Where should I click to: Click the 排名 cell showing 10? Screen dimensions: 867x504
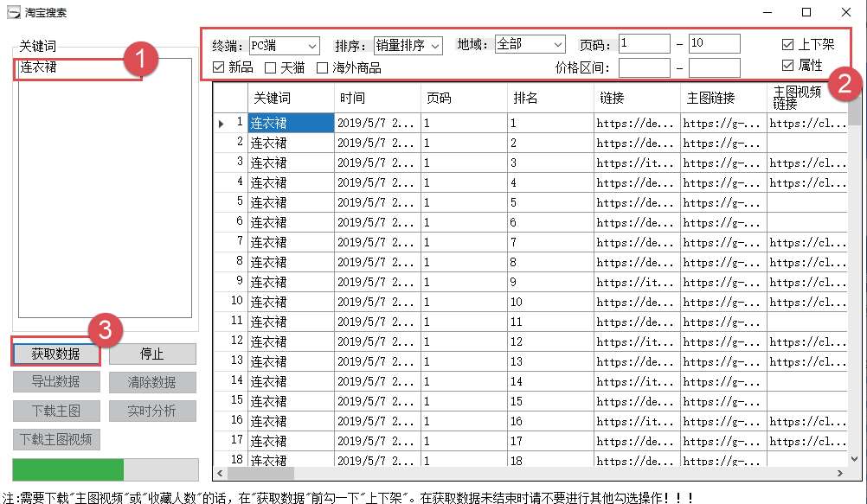[550, 303]
